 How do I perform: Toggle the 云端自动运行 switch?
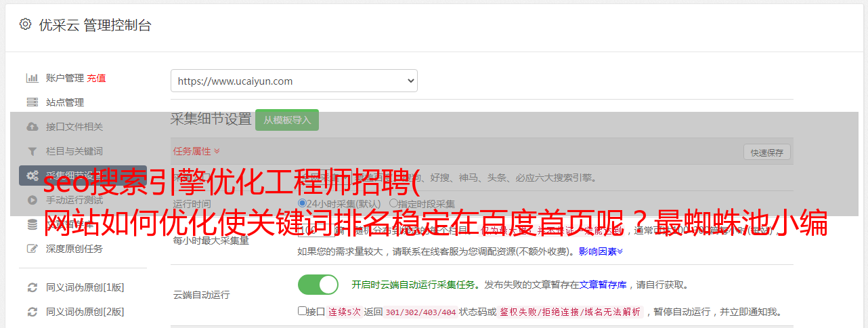(318, 285)
